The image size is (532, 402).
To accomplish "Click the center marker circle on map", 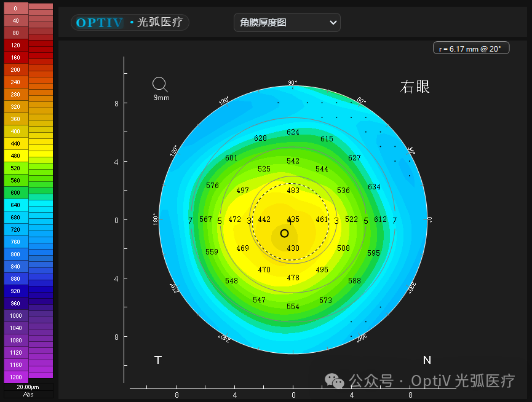I will click(284, 234).
